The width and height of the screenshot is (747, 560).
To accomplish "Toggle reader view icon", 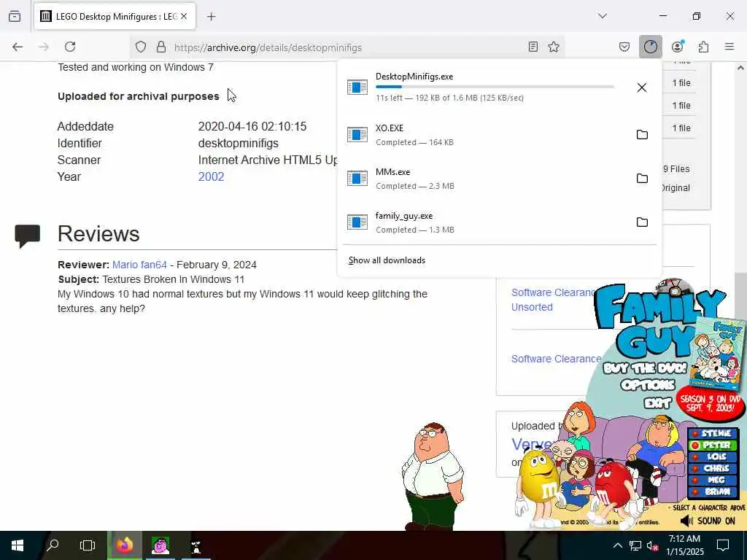I will point(533,47).
